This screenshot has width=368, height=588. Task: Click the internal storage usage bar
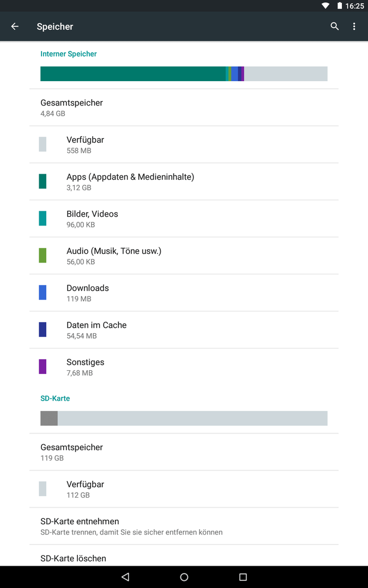[184, 74]
